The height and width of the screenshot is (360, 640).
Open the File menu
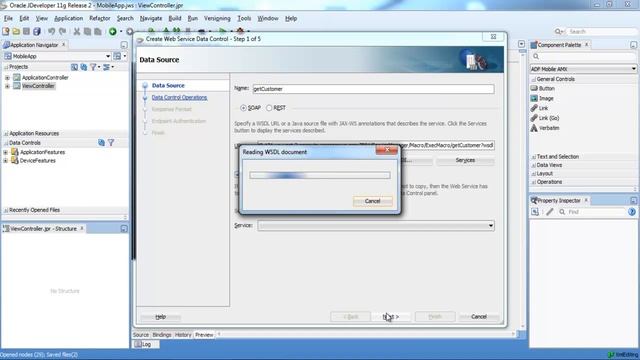[x=8, y=18]
